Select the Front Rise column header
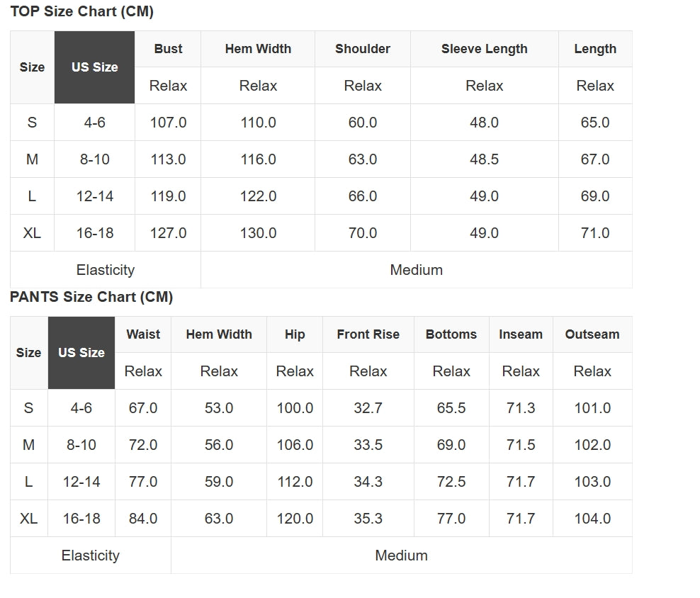Viewport: 700px width, 598px height. click(x=368, y=334)
